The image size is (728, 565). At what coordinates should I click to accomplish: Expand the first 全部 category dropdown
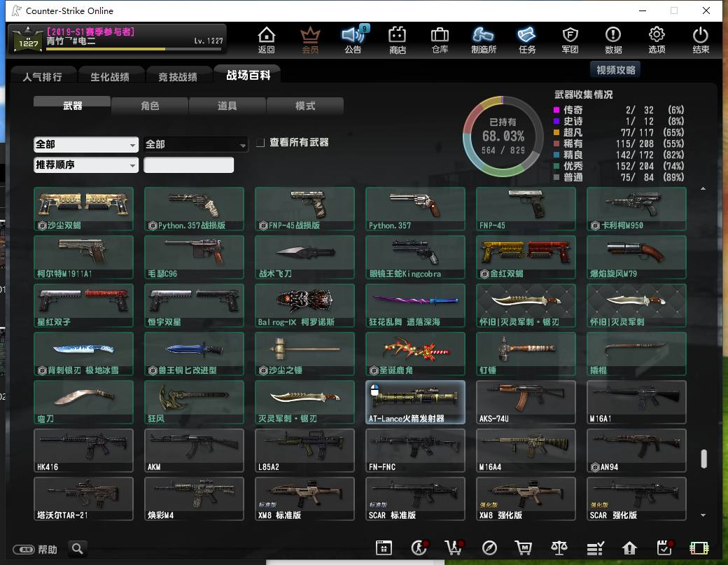coord(86,144)
